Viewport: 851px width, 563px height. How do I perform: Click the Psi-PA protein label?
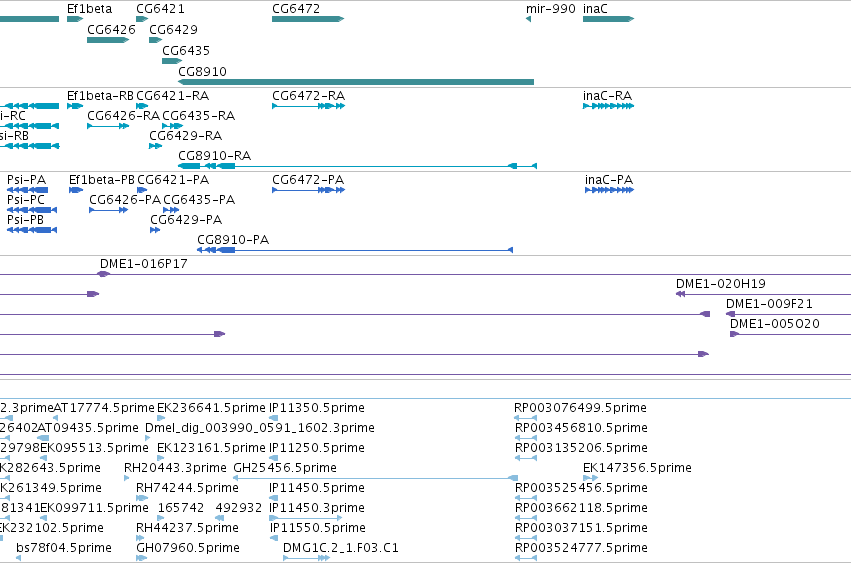point(27,180)
